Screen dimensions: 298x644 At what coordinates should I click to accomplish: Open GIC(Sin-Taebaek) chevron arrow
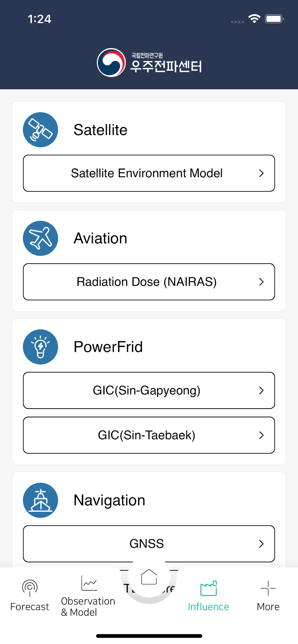(x=261, y=435)
